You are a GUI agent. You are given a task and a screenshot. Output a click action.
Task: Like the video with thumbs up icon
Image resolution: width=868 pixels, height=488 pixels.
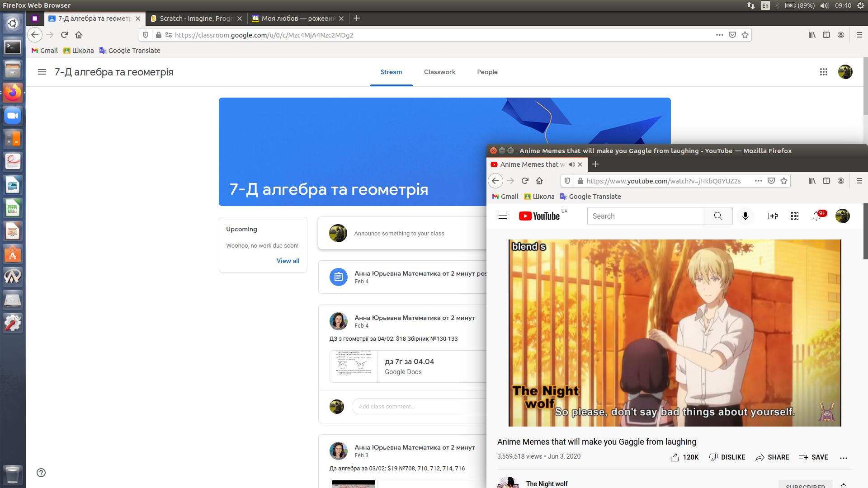point(675,457)
